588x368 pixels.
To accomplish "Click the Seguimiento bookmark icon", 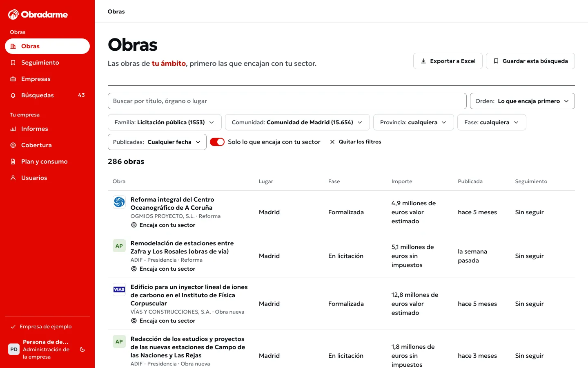I will coord(13,63).
